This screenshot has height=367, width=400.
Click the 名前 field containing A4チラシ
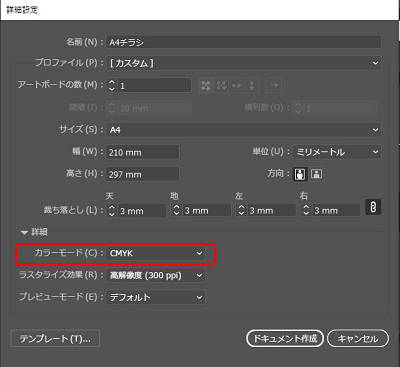[244, 42]
